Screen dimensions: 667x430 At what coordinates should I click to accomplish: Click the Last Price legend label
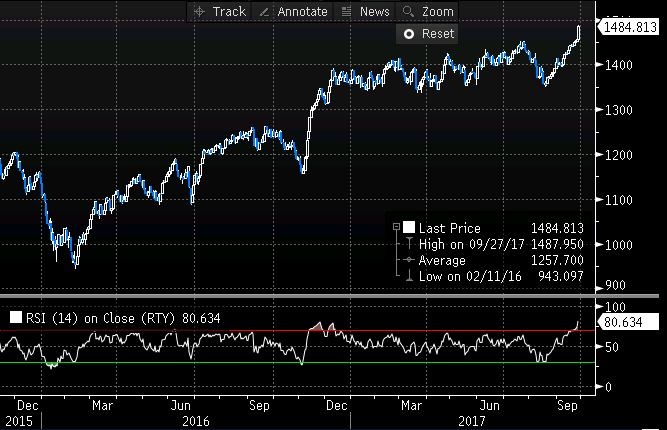click(449, 229)
